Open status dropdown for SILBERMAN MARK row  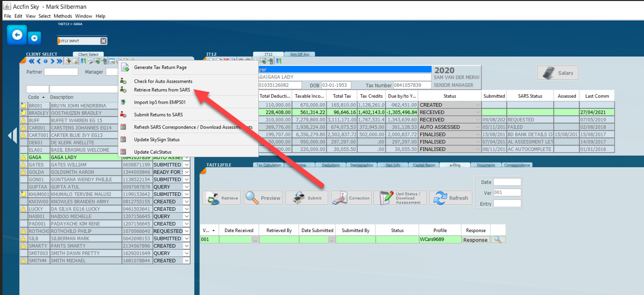click(186, 238)
